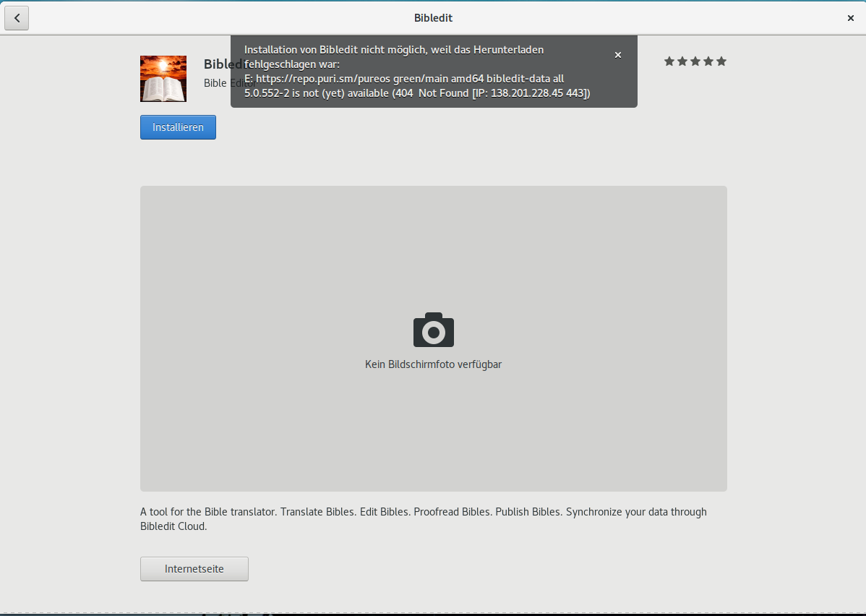
Task: Go back using the header arrow button
Action: coord(17,18)
